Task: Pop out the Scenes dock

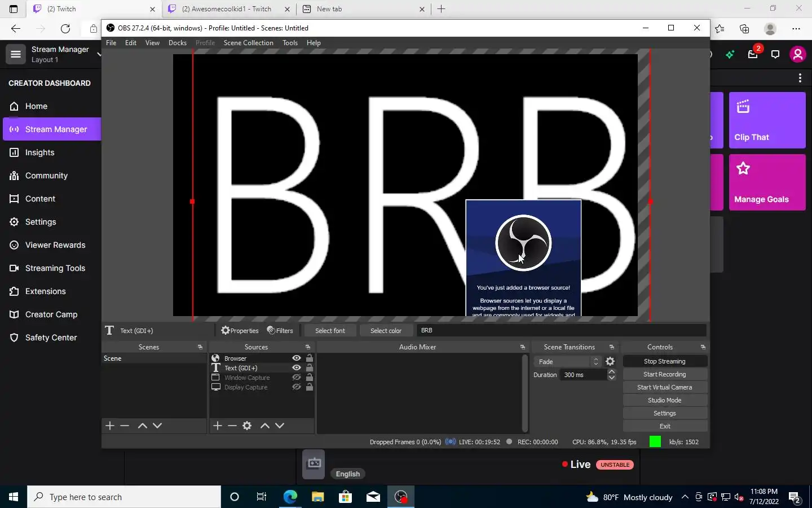Action: pos(200,347)
